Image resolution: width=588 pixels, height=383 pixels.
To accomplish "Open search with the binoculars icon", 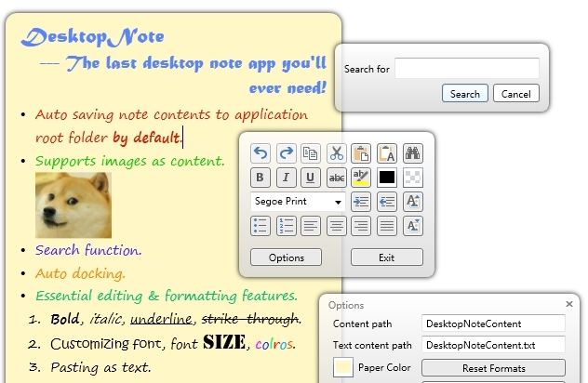I will coord(413,153).
